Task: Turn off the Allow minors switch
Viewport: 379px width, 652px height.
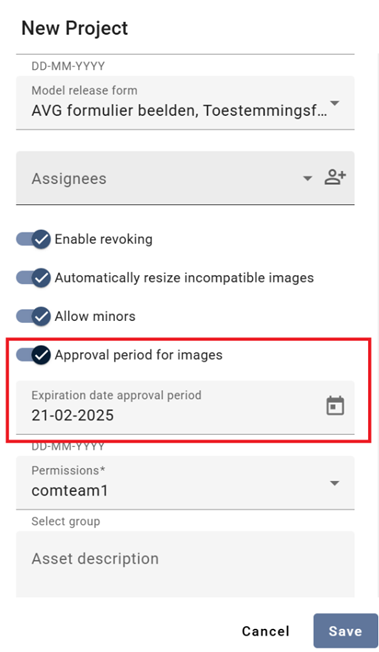Action: 33,316
